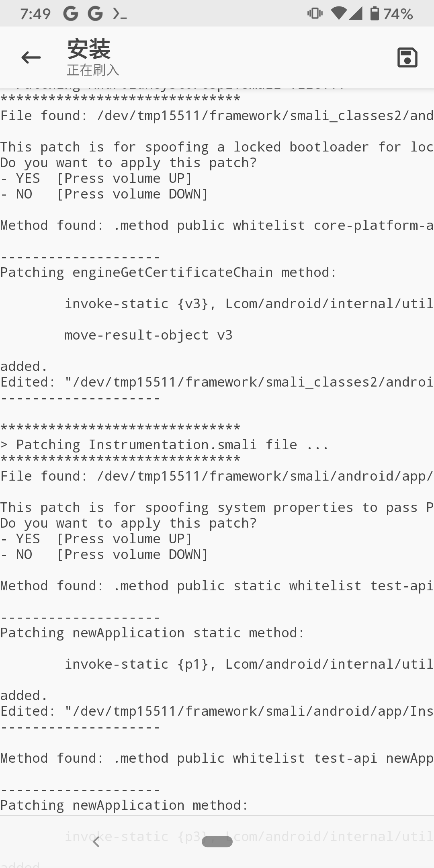Image resolution: width=434 pixels, height=868 pixels.
Task: Tap the 7:49 clock in the status bar
Action: [x=35, y=14]
